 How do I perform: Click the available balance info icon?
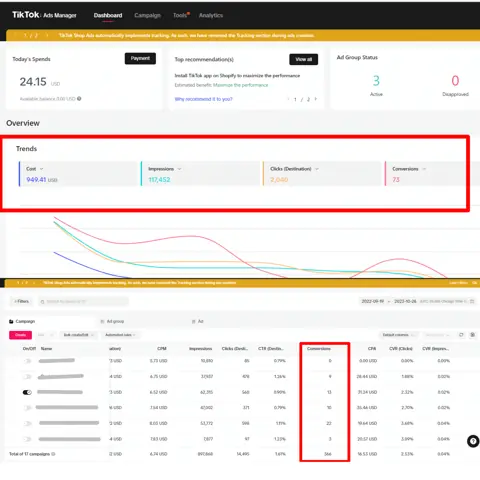pos(79,99)
